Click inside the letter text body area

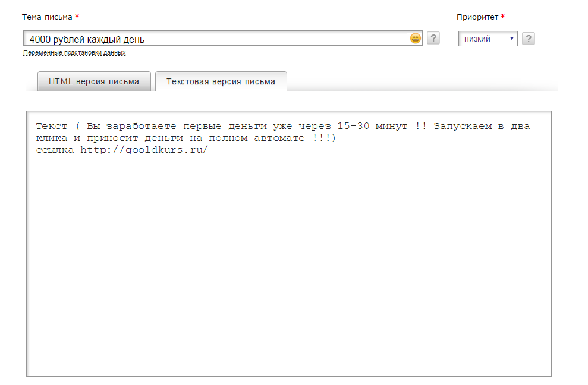tap(289, 244)
